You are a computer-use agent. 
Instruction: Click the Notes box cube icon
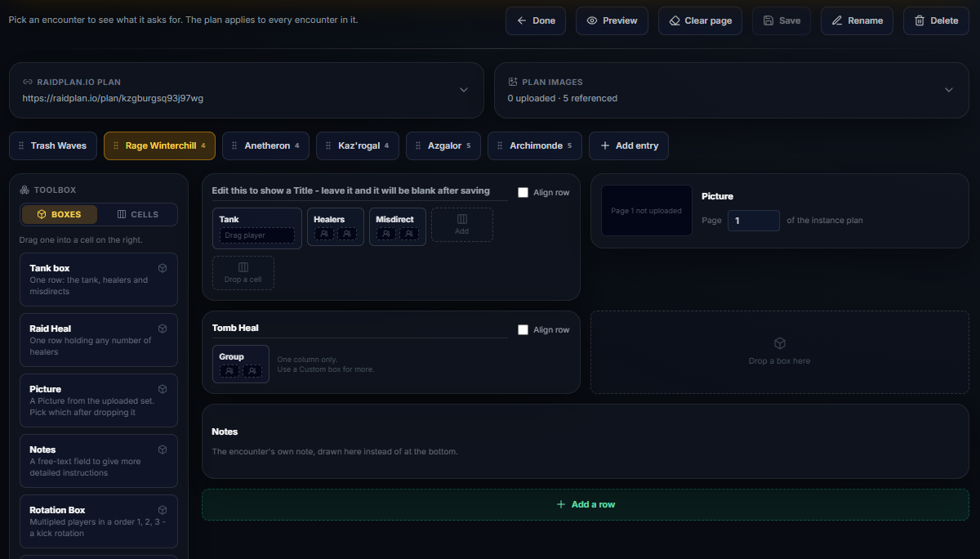pyautogui.click(x=163, y=449)
